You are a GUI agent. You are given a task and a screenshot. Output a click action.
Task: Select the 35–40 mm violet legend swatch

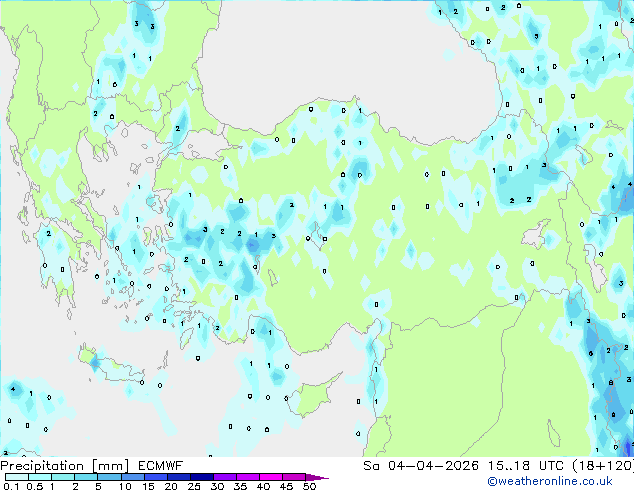[247, 477]
